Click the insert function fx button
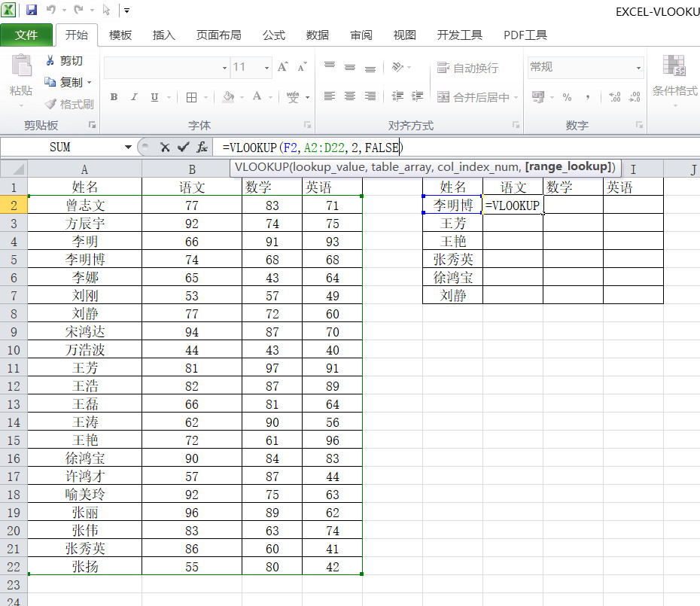Viewport: 700px width, 606px height. (202, 147)
